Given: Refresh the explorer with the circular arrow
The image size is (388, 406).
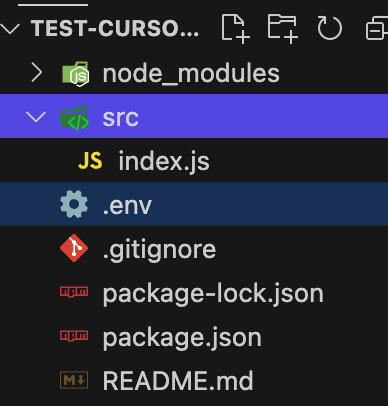Looking at the screenshot, I should tap(329, 29).
